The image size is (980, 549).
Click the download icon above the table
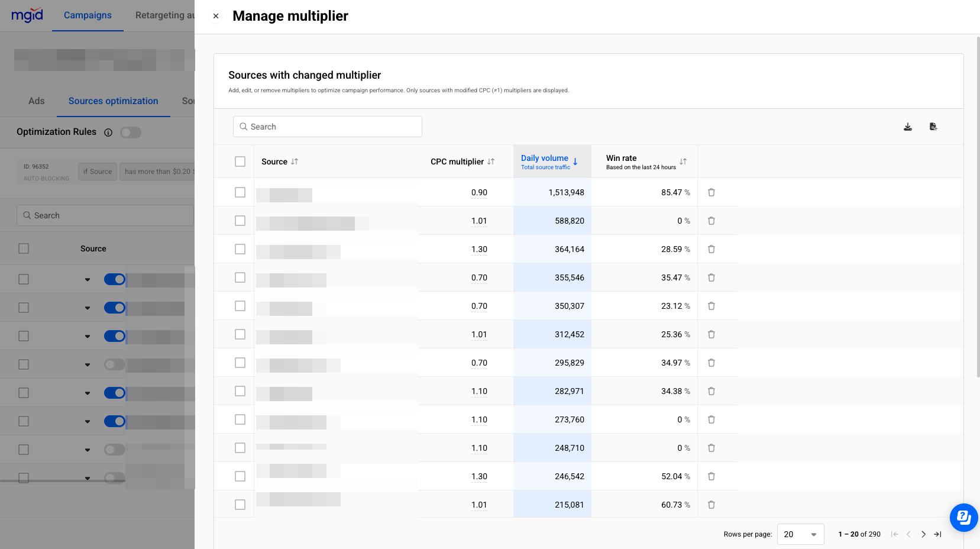907,127
